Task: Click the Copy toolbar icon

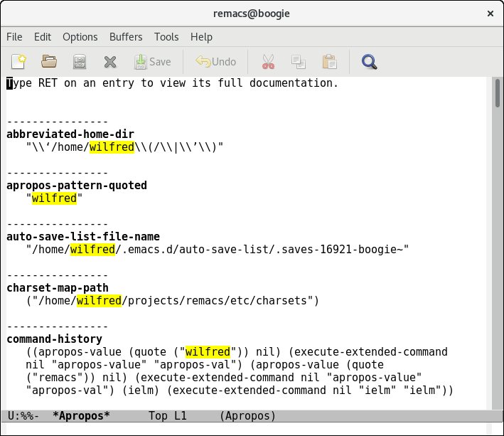Action: [299, 61]
